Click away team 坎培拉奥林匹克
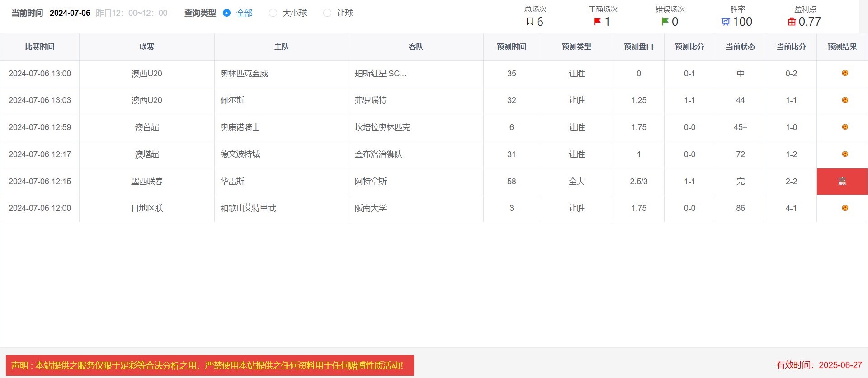Viewport: 868px width, 378px height. point(382,127)
